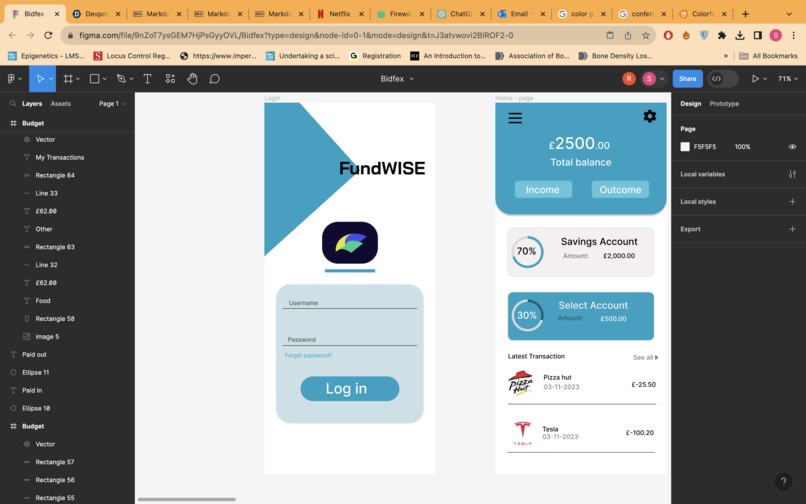806x504 pixels.
Task: Select the Text tool
Action: click(x=147, y=79)
